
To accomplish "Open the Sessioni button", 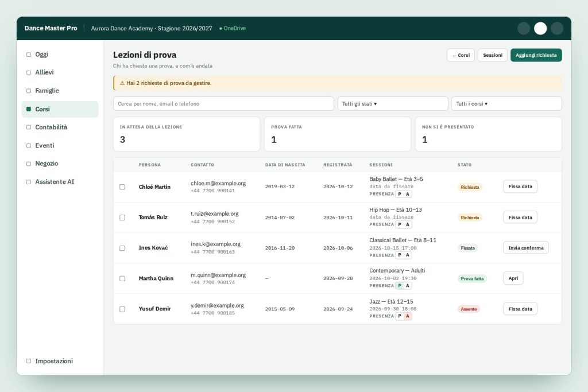I will (x=492, y=55).
